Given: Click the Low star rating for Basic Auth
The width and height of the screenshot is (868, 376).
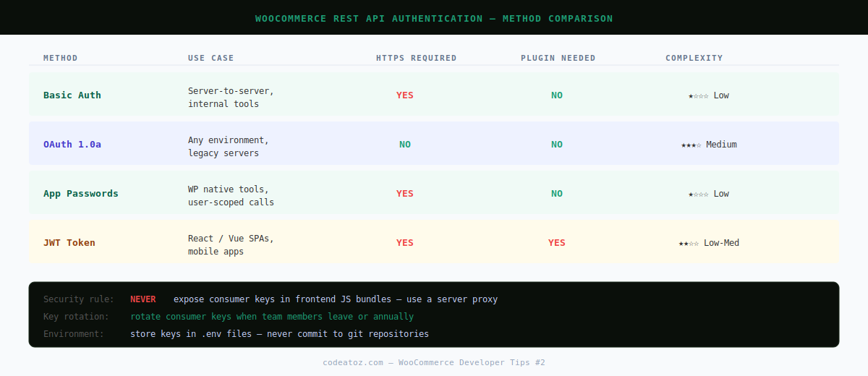Looking at the screenshot, I should [709, 95].
